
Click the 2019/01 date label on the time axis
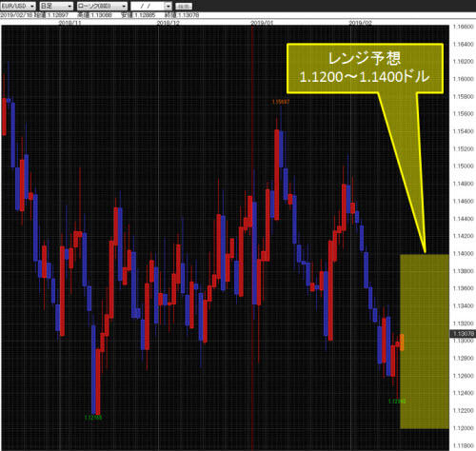262,23
